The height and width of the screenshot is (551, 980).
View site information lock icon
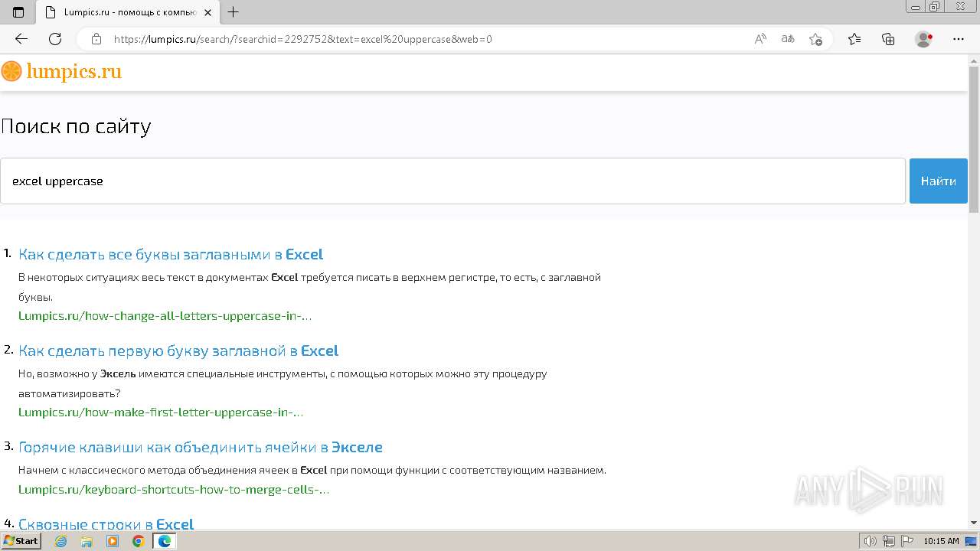point(96,39)
